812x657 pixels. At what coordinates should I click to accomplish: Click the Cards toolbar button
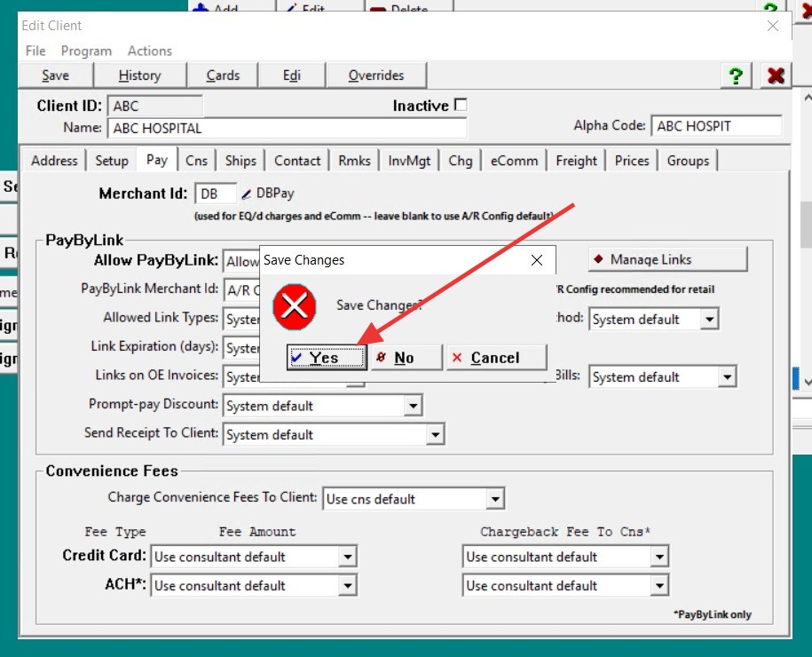click(223, 75)
